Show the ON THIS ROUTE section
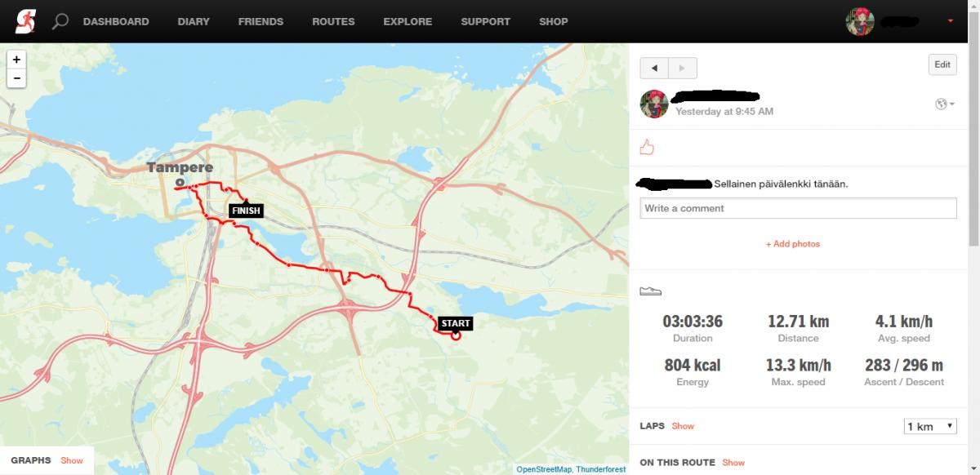This screenshot has width=980, height=475. [x=733, y=463]
